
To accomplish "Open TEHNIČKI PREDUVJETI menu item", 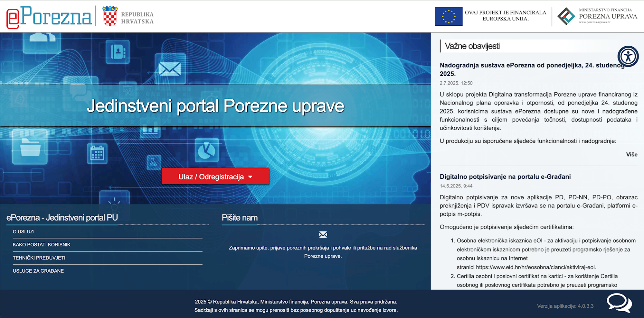I will point(39,258).
